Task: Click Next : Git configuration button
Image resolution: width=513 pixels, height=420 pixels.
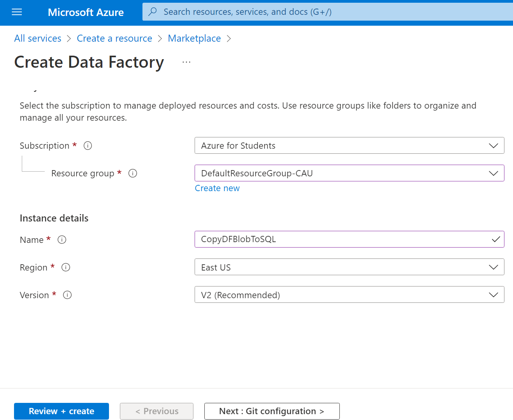Action: pos(272,411)
